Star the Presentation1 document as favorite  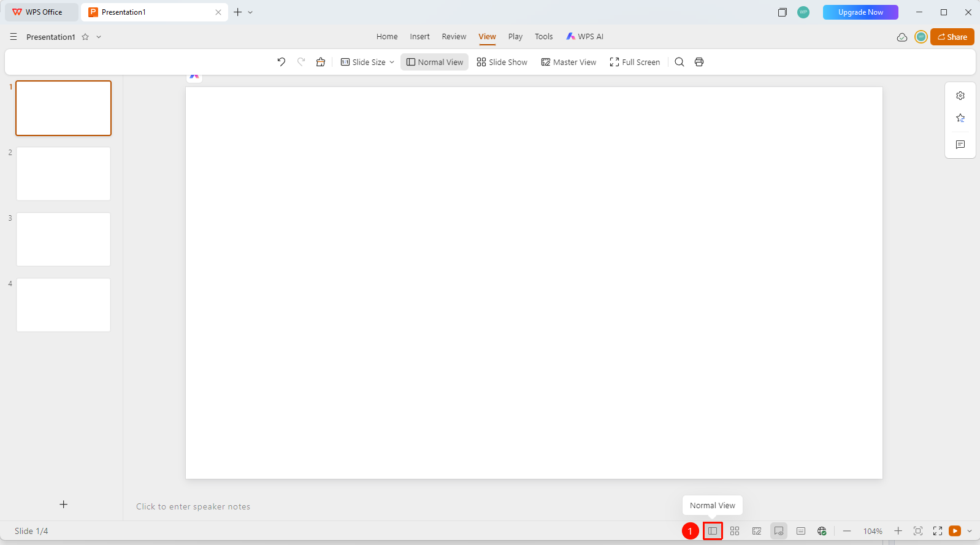(85, 37)
